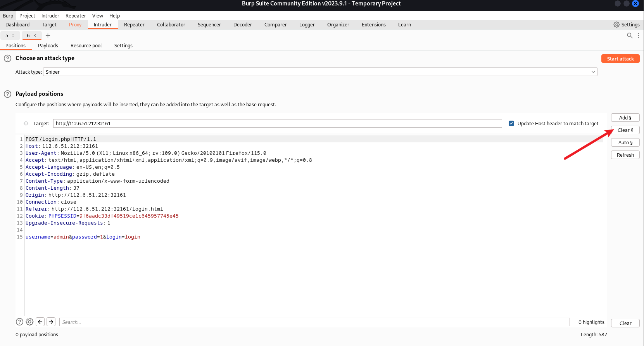Click the Auto § button
The height and width of the screenshot is (346, 644).
625,142
